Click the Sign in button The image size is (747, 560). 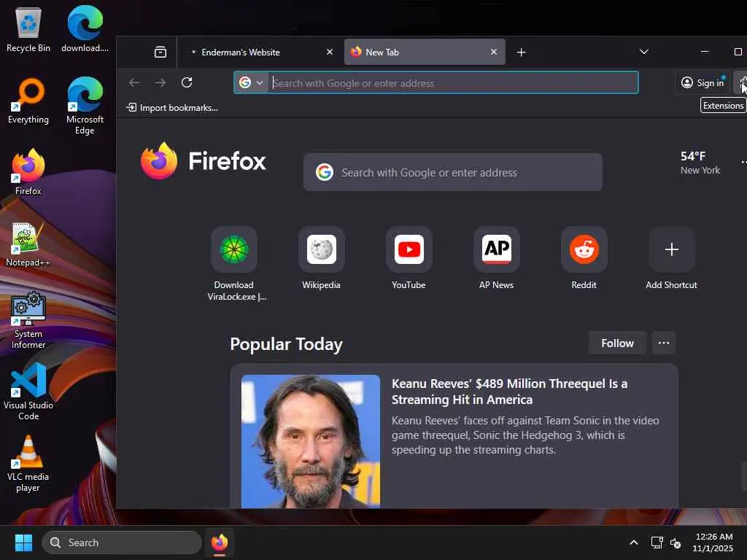tap(703, 83)
